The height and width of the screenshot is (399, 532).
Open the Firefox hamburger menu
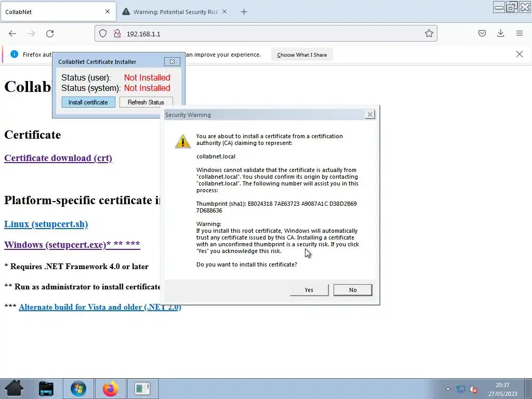click(x=520, y=33)
